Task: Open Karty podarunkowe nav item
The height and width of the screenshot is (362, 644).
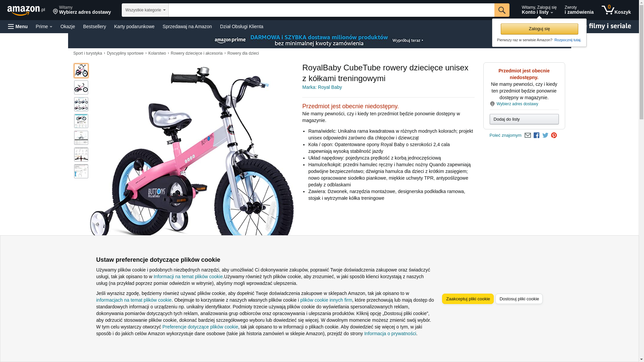Action: pyautogui.click(x=134, y=26)
